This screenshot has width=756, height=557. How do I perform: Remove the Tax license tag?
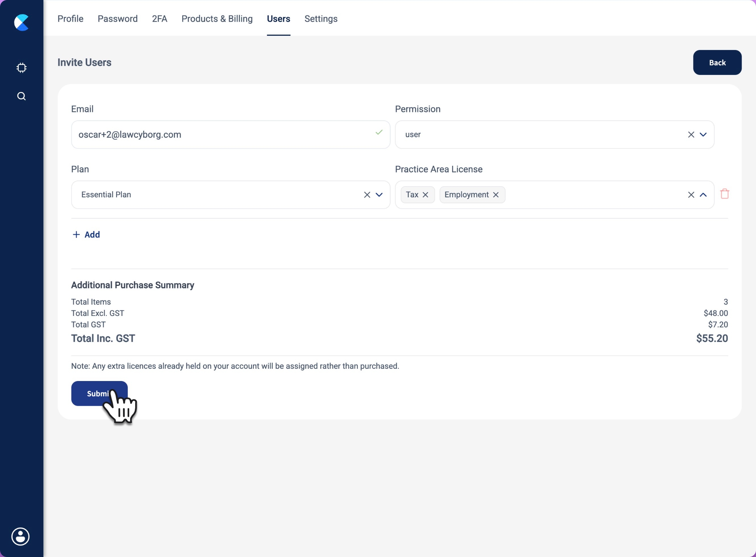[425, 195]
